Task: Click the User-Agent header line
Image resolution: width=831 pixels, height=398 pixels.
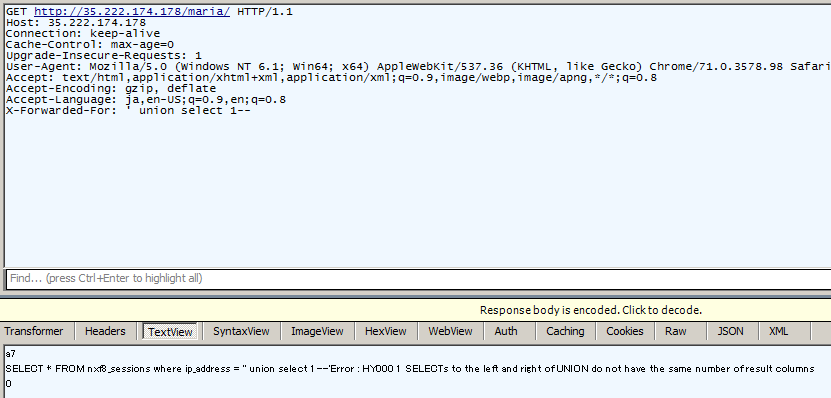Action: pyautogui.click(x=418, y=67)
